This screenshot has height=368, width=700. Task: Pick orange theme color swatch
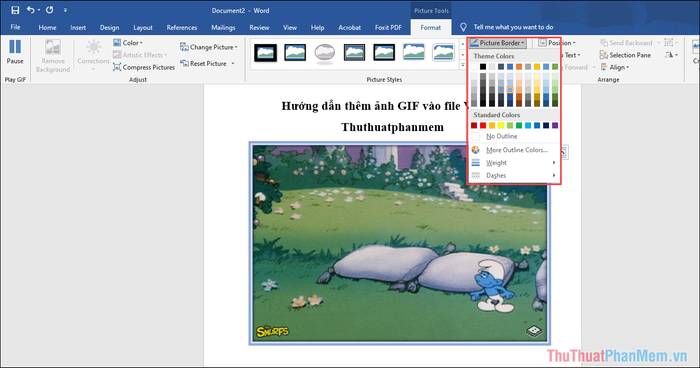[x=519, y=67]
